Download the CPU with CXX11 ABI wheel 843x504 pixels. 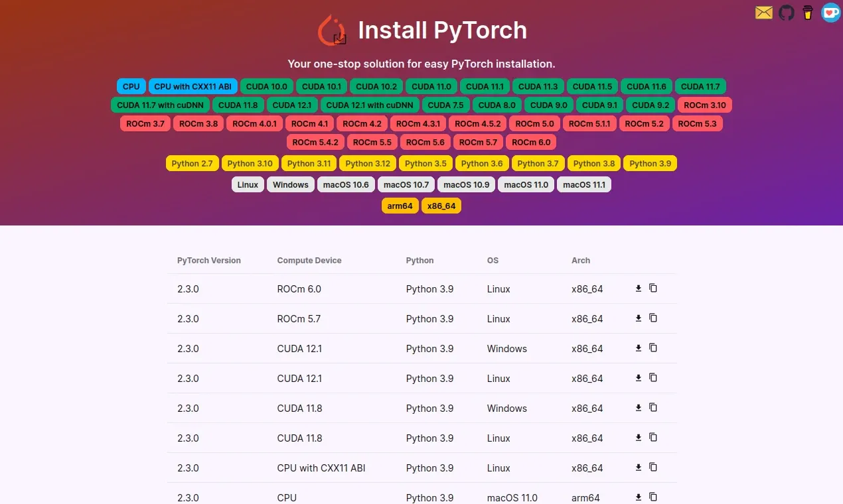point(639,468)
